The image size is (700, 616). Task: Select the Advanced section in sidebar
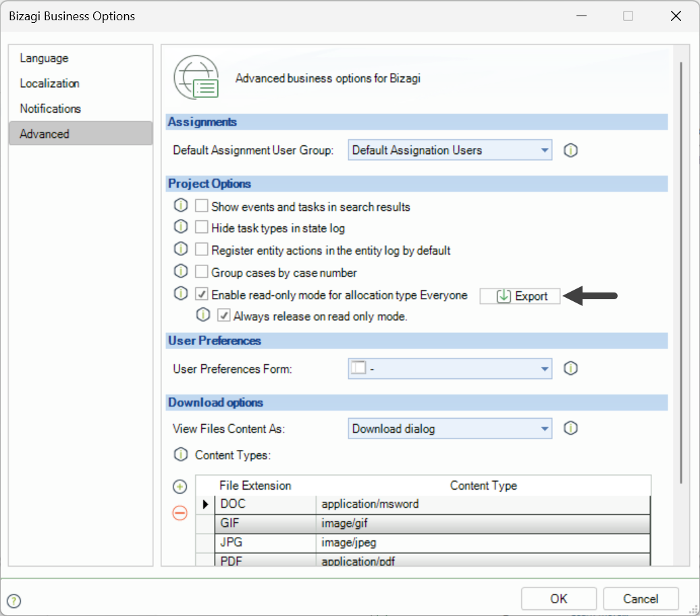tap(80, 134)
